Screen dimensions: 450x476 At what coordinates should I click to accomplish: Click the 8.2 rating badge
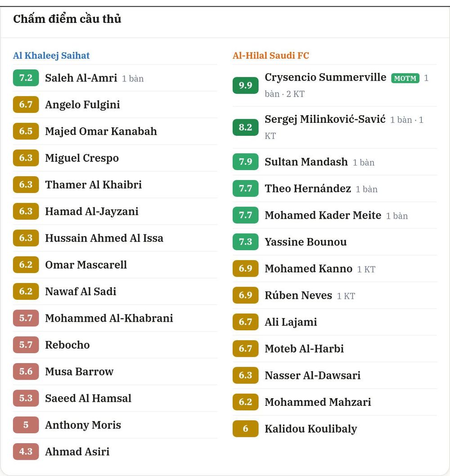(x=245, y=127)
